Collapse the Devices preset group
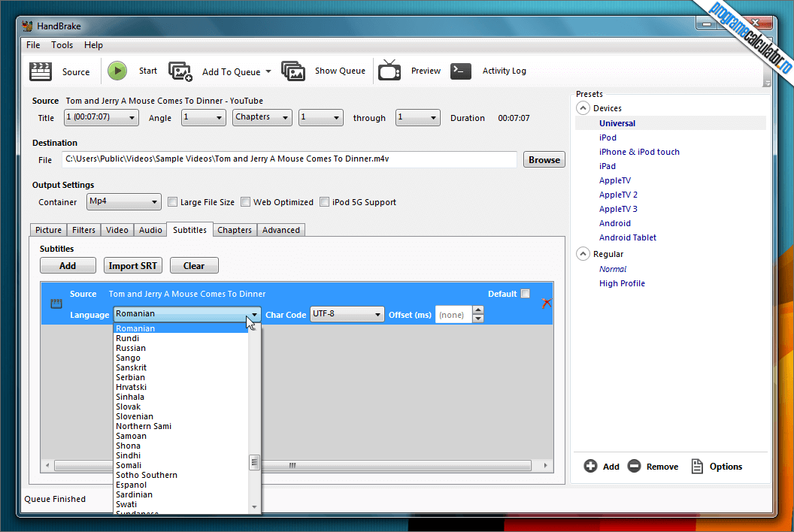The height and width of the screenshot is (532, 794). click(x=583, y=108)
